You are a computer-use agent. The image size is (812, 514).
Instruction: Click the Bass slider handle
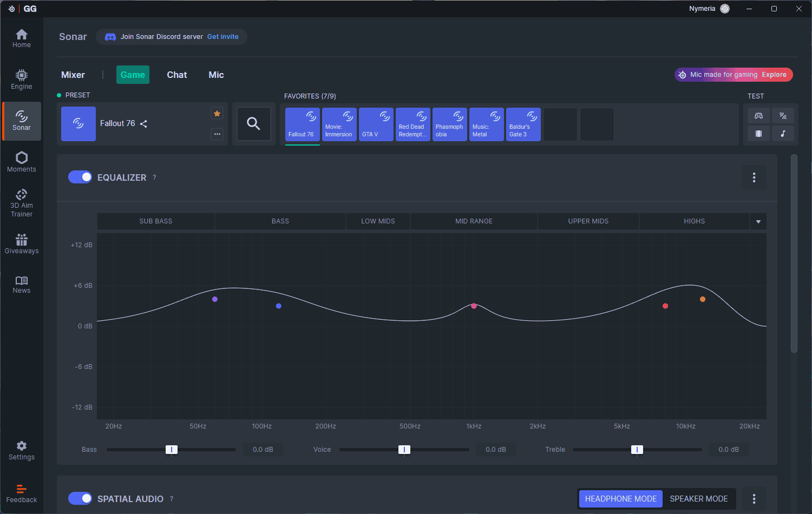click(171, 450)
